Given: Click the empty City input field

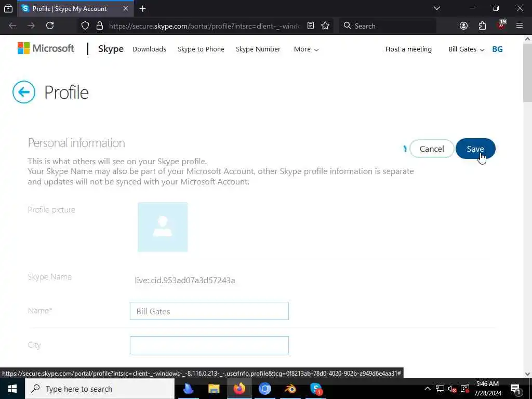Looking at the screenshot, I should (x=209, y=345).
